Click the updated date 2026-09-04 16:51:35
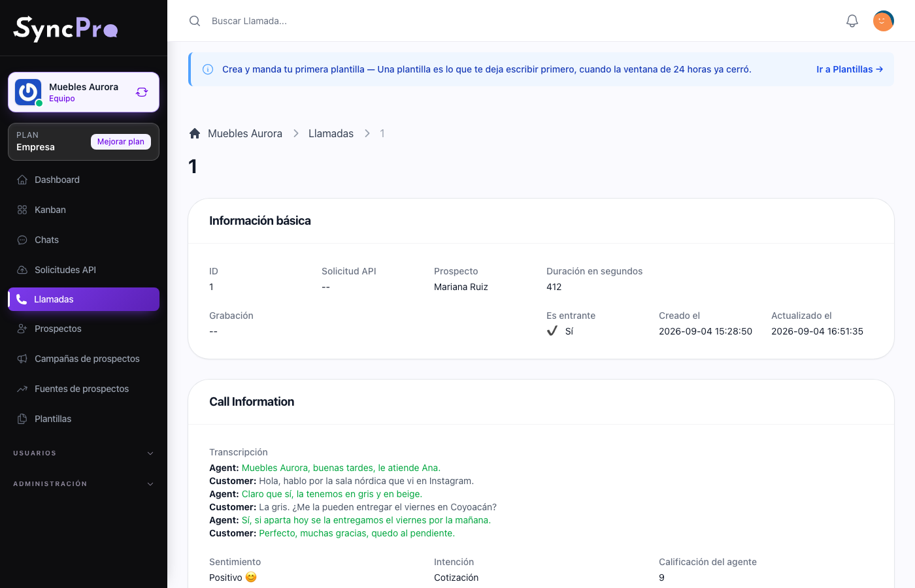 817,331
